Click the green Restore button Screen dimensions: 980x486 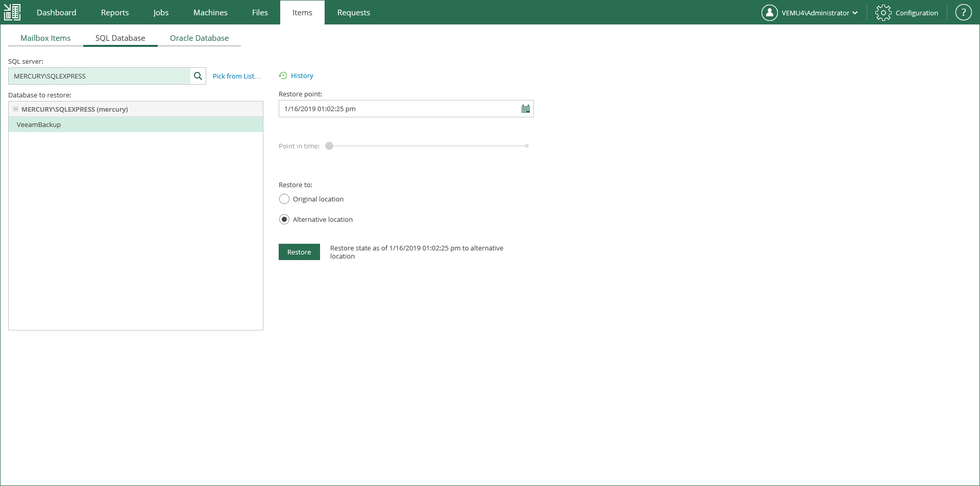pyautogui.click(x=299, y=252)
